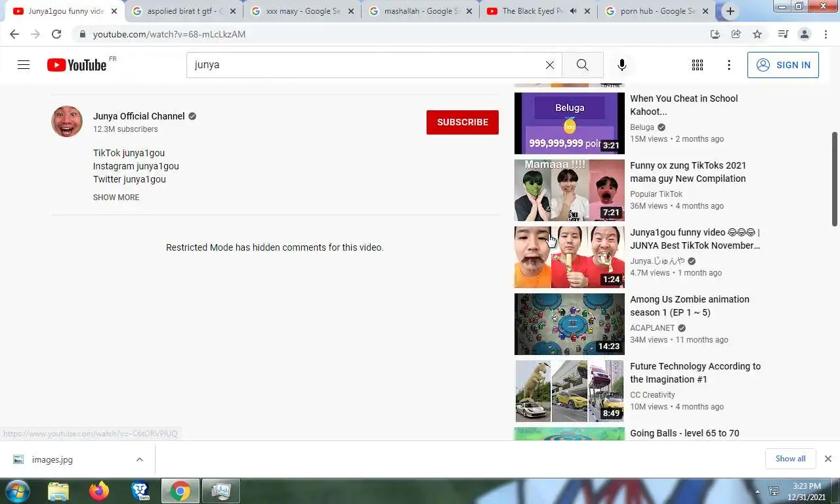Open 'When You Cheat in School Kahoot' thumbnail
This screenshot has width=840, height=504.
570,123
